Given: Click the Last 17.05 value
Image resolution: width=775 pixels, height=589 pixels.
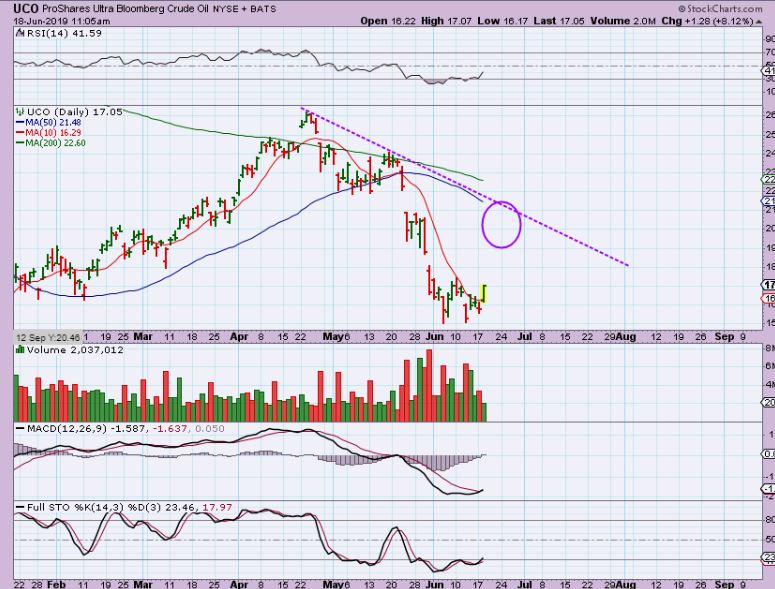Looking at the screenshot, I should [x=559, y=21].
